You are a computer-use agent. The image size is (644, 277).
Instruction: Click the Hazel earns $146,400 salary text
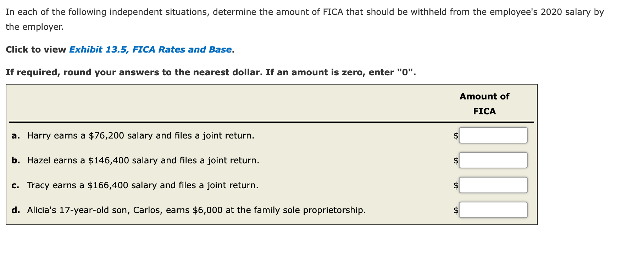[x=143, y=161]
